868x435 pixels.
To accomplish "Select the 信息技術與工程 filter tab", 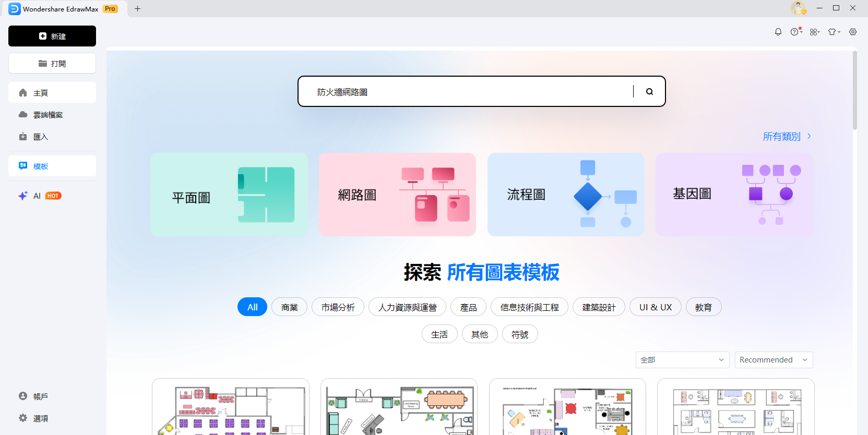I will tap(529, 307).
